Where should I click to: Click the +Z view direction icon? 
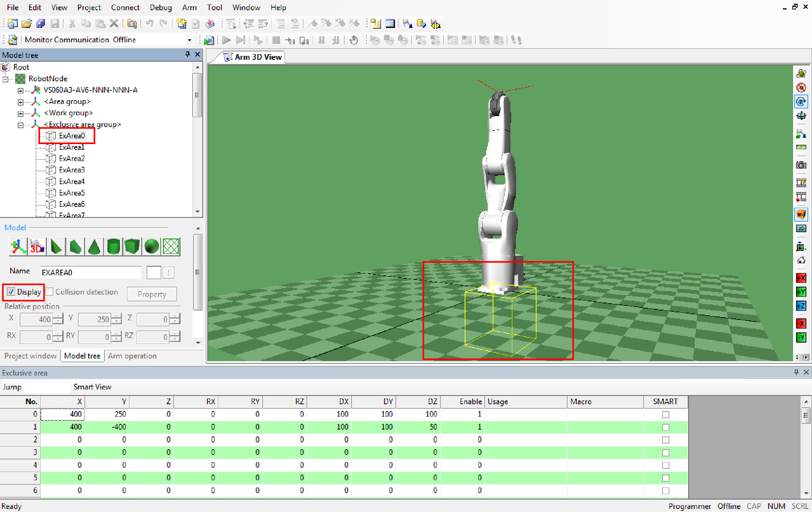point(801,306)
